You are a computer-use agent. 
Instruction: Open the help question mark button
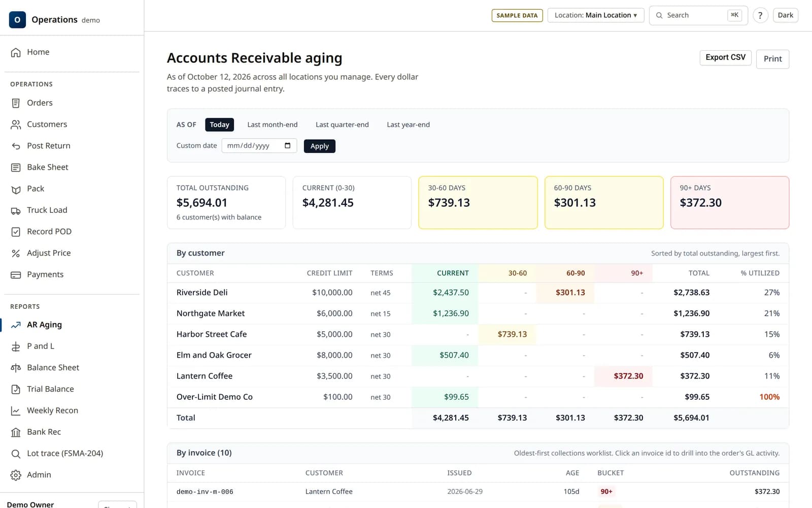click(760, 15)
